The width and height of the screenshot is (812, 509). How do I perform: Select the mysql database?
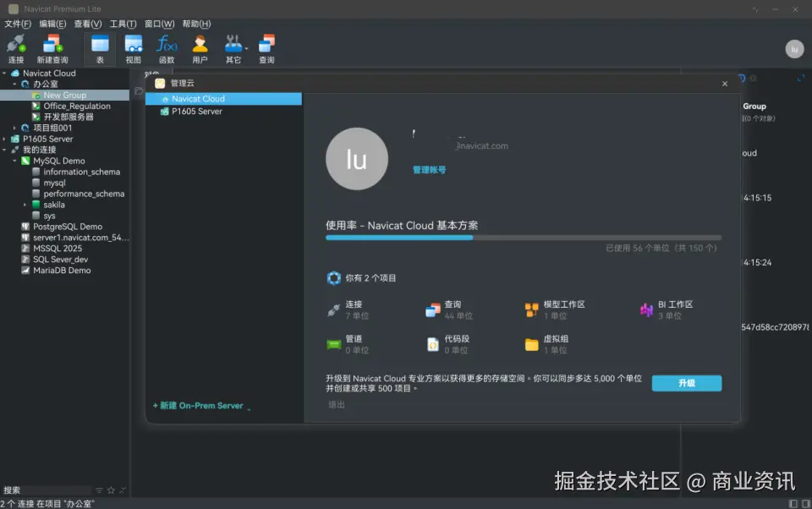[54, 183]
